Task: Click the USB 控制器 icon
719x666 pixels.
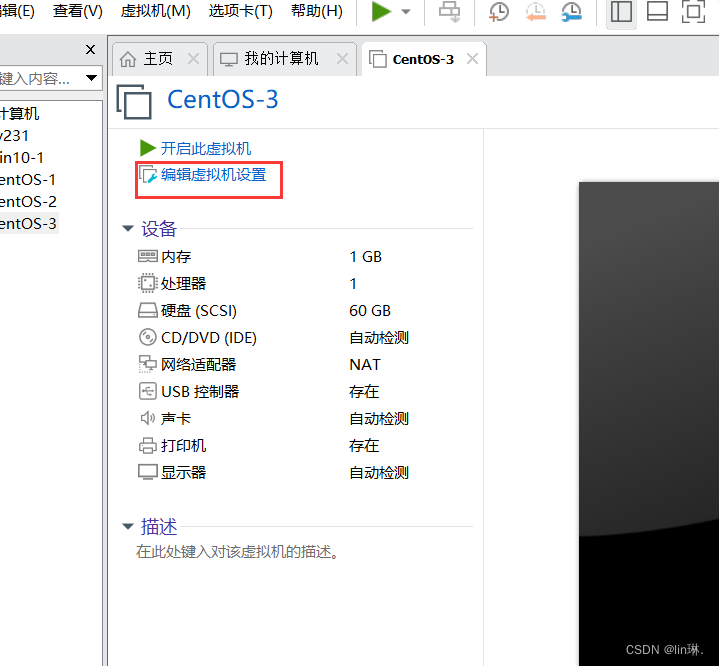Action: click(x=148, y=391)
